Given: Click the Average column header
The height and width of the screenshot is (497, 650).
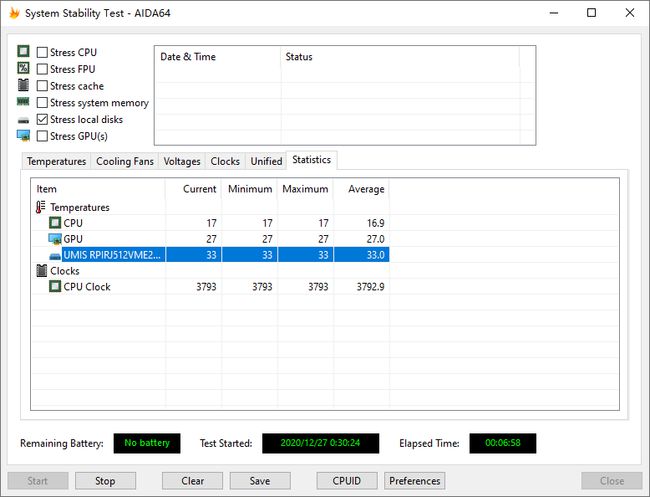Looking at the screenshot, I should click(x=365, y=189).
